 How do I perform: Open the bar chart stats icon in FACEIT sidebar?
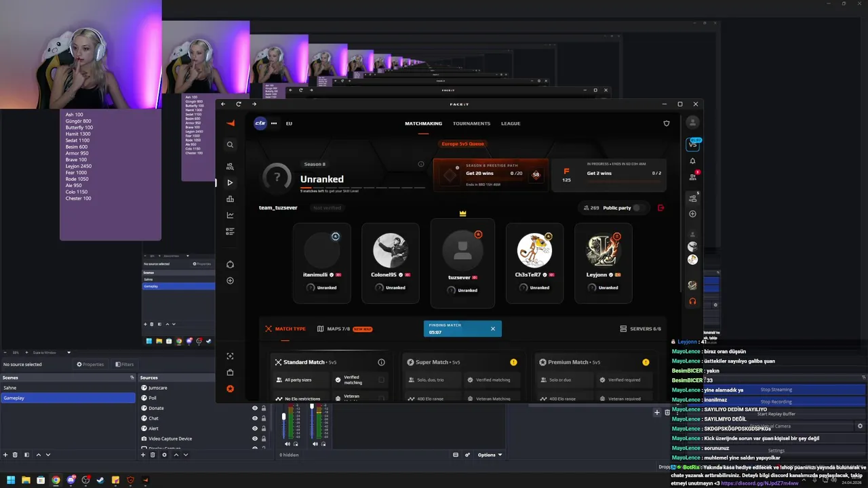tap(231, 199)
